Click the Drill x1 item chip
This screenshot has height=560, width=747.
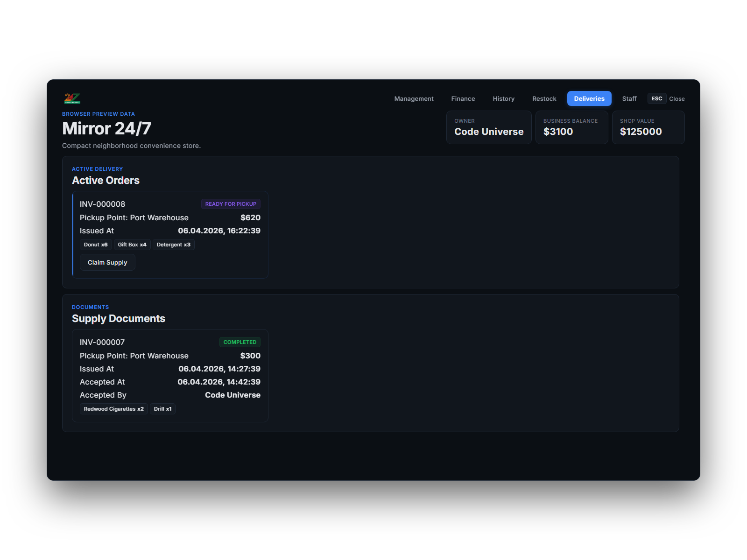pyautogui.click(x=162, y=409)
